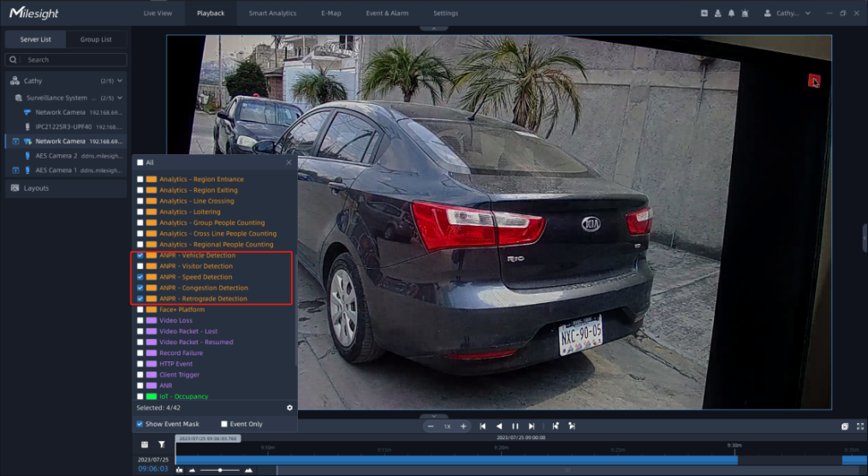Zoom in timeline using large mountain icon
This screenshot has height=476, width=868.
coord(248,470)
